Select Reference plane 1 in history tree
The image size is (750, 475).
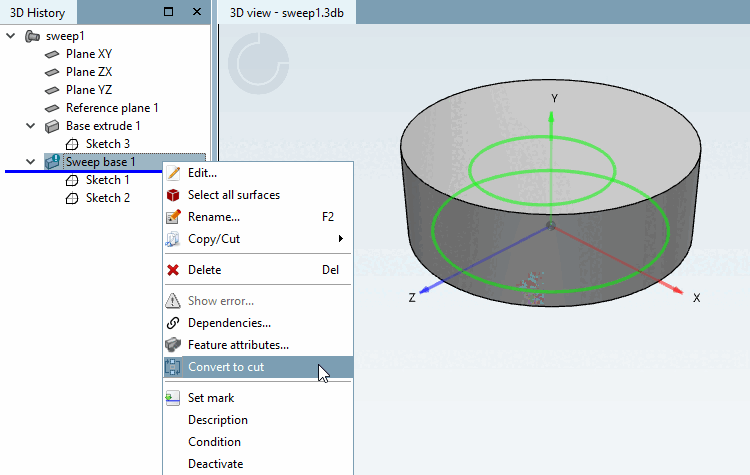point(112,108)
